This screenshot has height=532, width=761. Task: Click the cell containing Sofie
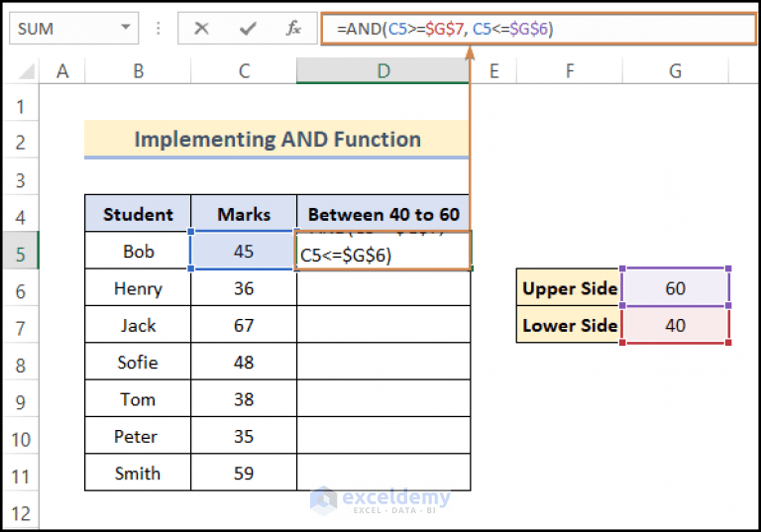pos(138,363)
